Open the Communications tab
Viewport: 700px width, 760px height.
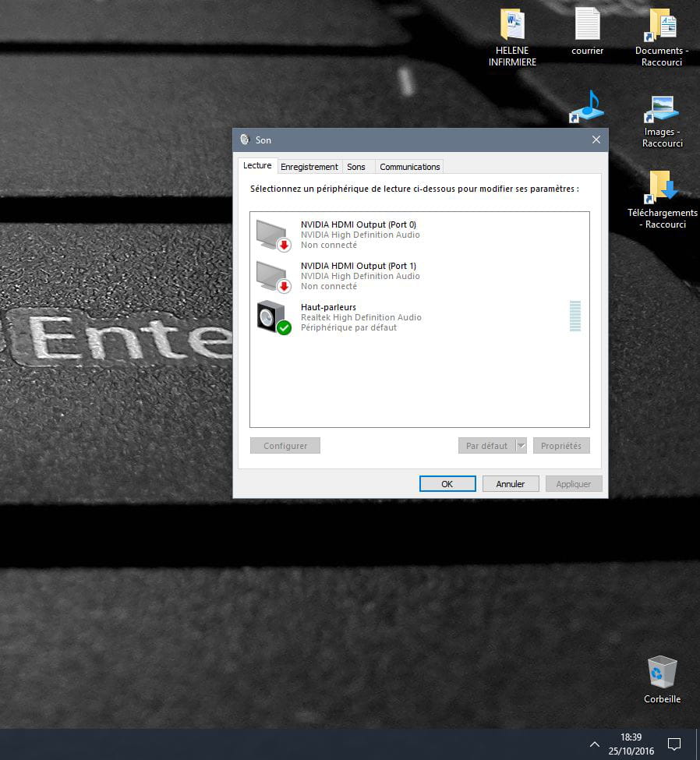(x=410, y=167)
